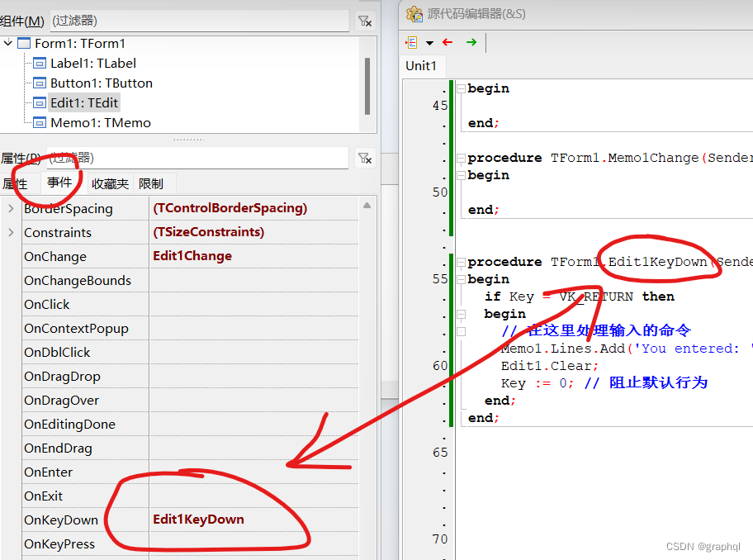753x560 pixels.
Task: Select the OnEnter event row
Action: [190, 472]
